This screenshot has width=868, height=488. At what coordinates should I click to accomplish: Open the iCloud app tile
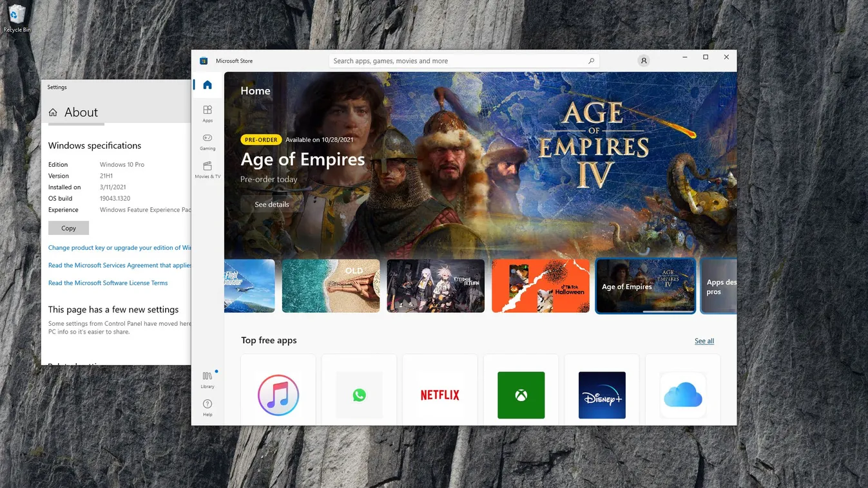683,389
